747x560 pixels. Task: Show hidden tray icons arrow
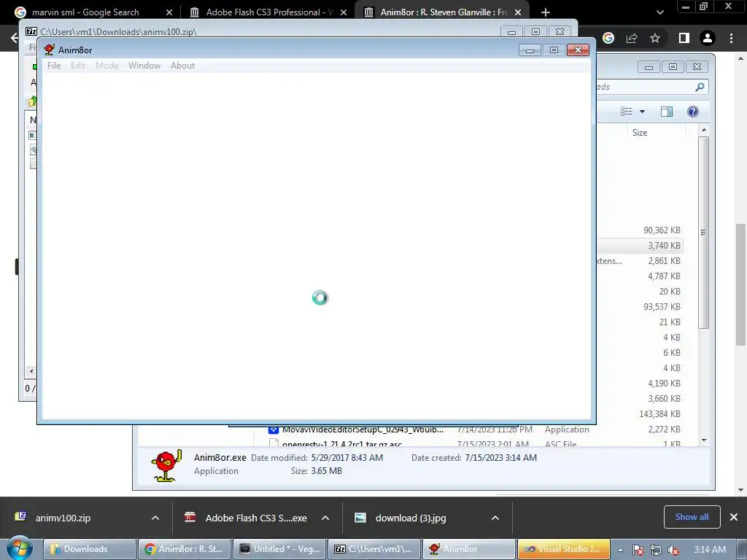point(621,550)
